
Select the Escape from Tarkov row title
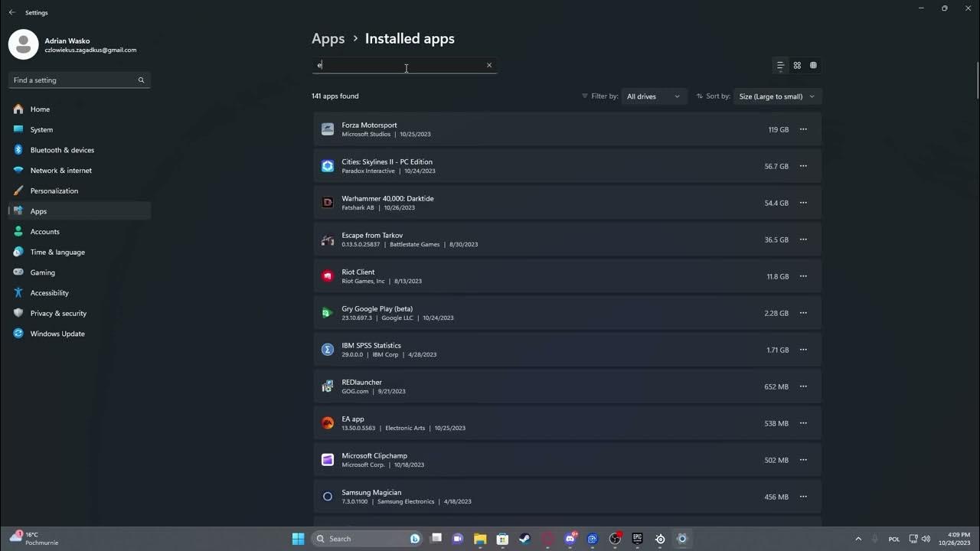click(x=372, y=235)
